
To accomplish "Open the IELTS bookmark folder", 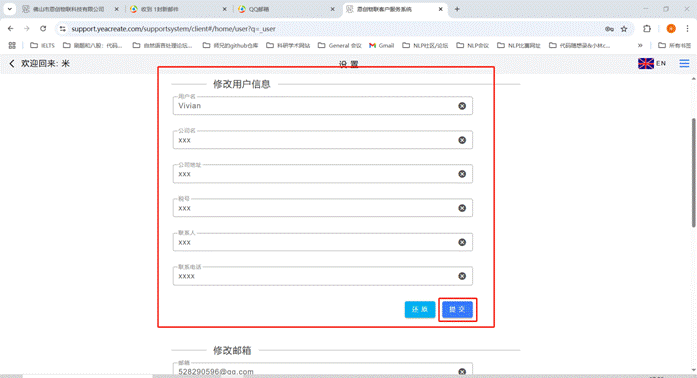I will [42, 45].
